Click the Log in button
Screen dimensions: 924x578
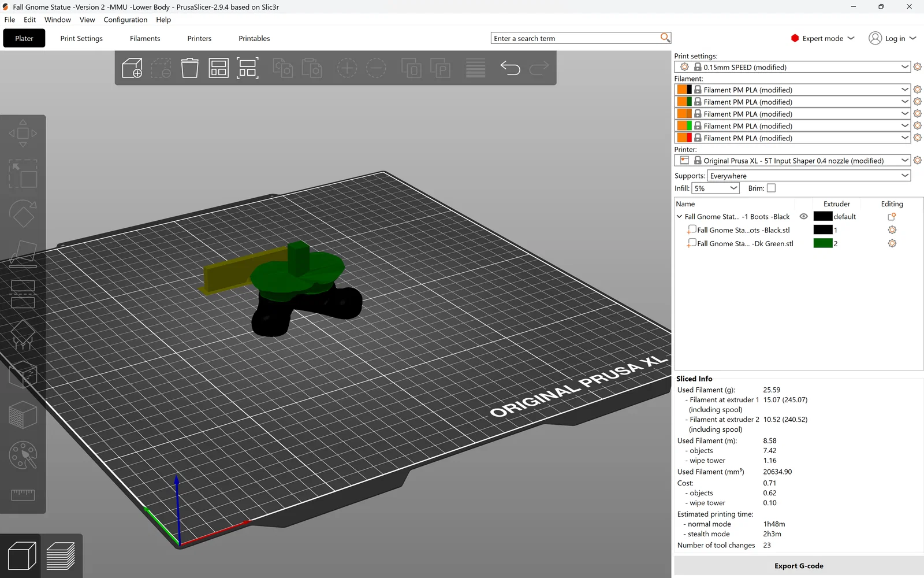coord(893,38)
